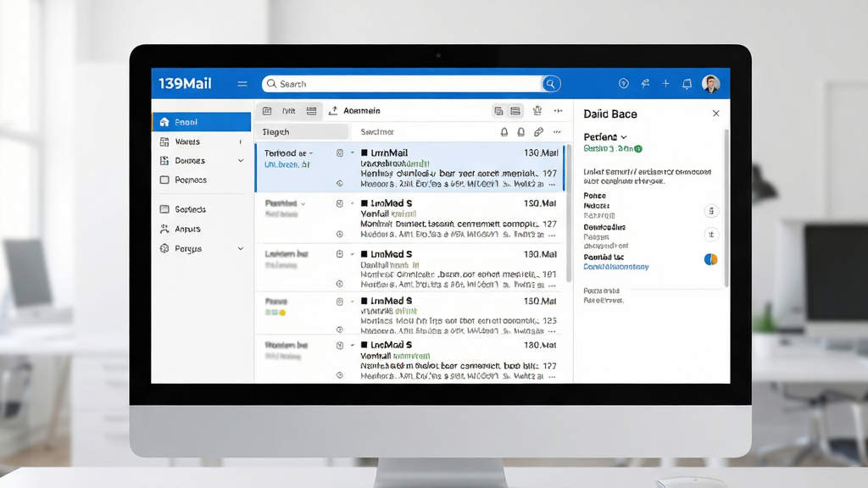Open the three dots in the Sacimer row
The height and width of the screenshot is (488, 868).
[x=557, y=131]
